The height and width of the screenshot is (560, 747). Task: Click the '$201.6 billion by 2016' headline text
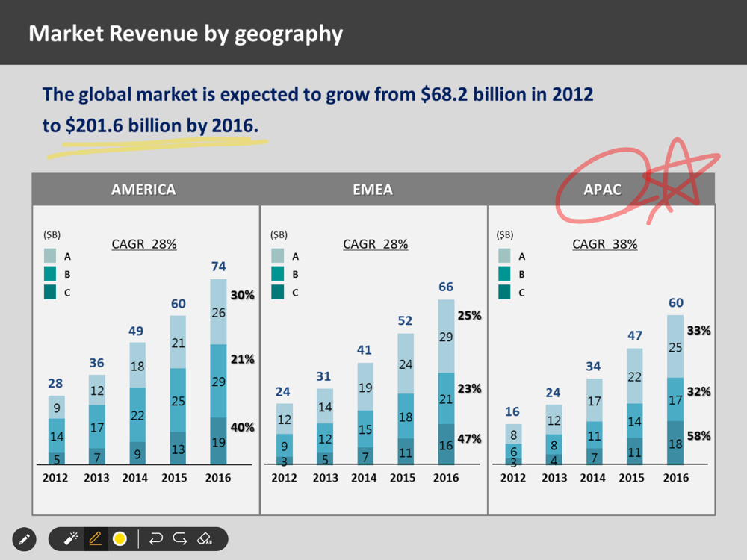click(161, 125)
